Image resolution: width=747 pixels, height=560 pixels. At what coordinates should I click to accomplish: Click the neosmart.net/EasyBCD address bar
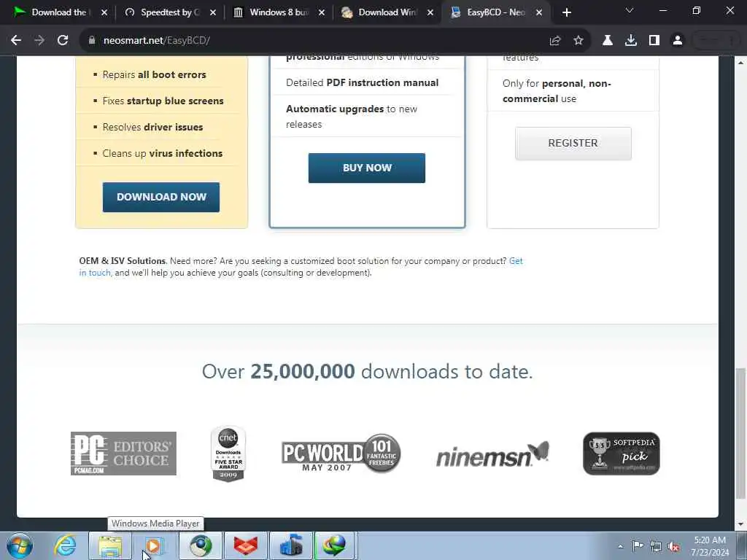click(314, 41)
